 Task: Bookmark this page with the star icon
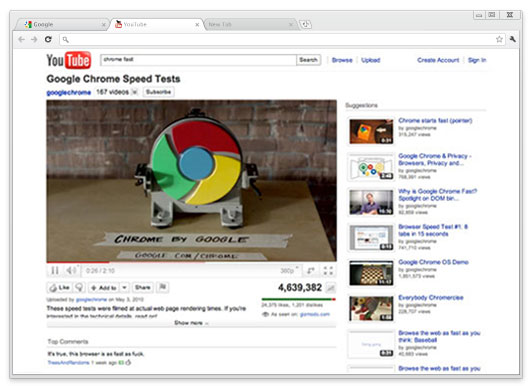tap(499, 40)
